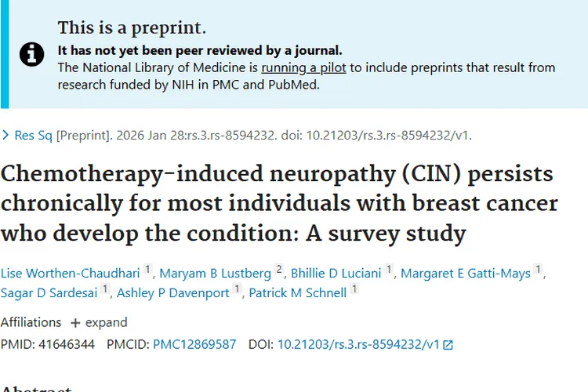Show affiliation 1 superscript after Worthen-Chaudhari
Viewport: 588px width, 392px height.
point(148,270)
